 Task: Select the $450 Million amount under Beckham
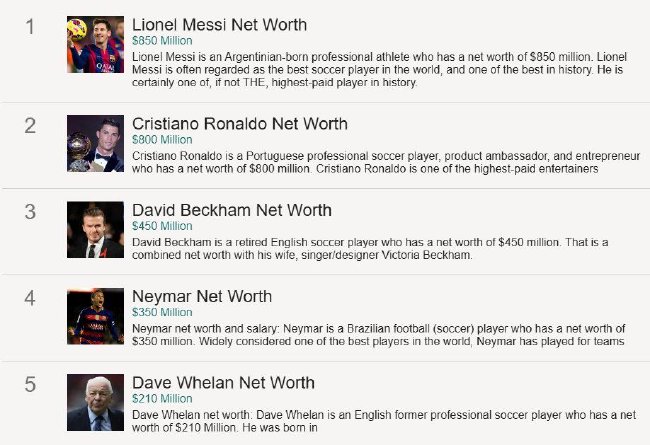tap(162, 226)
